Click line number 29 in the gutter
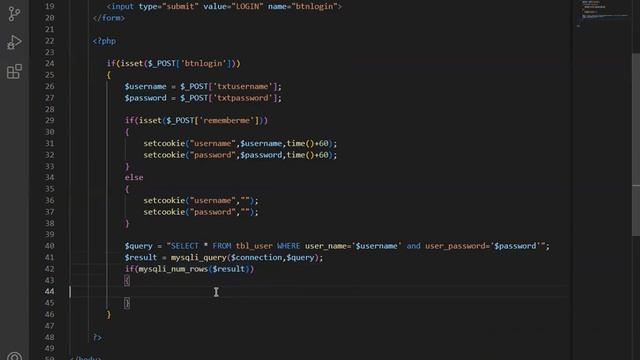Screen dimensions: 640x360 pos(49,120)
